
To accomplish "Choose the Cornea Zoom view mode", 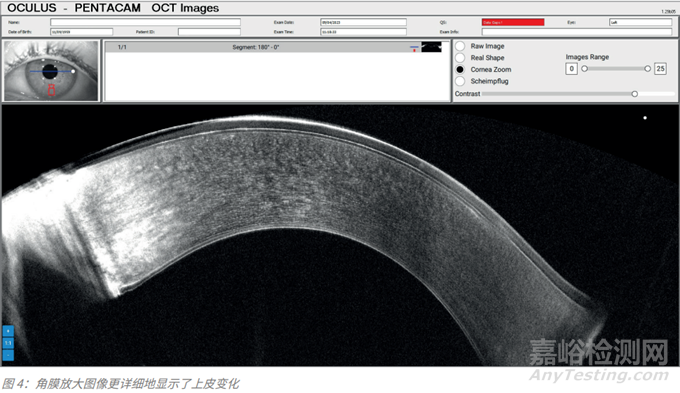I will (x=460, y=69).
